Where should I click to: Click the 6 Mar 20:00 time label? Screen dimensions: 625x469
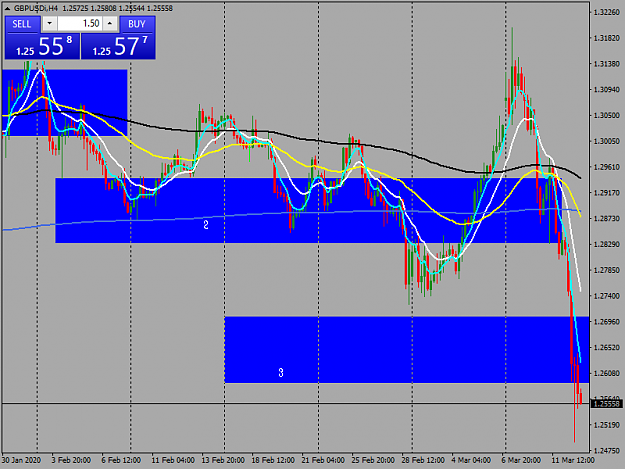(521, 460)
